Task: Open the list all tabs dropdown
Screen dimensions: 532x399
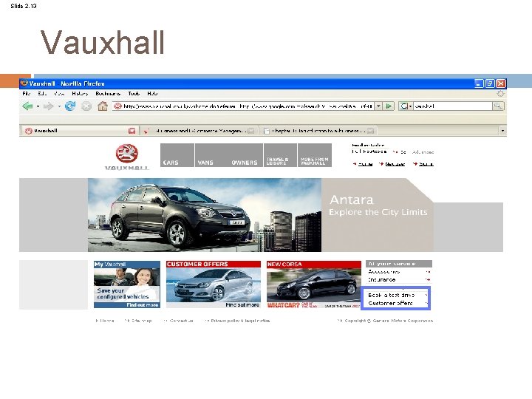Action: (x=502, y=131)
